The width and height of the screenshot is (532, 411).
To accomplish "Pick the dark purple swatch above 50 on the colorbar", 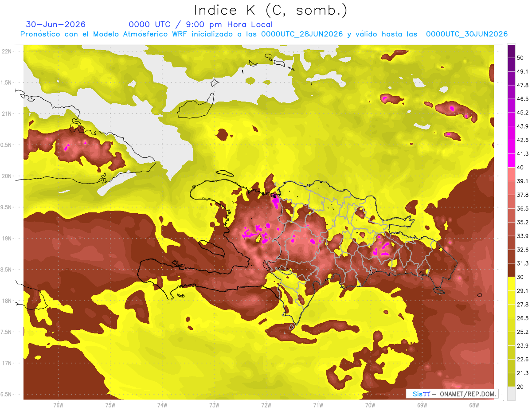I will pyautogui.click(x=511, y=51).
